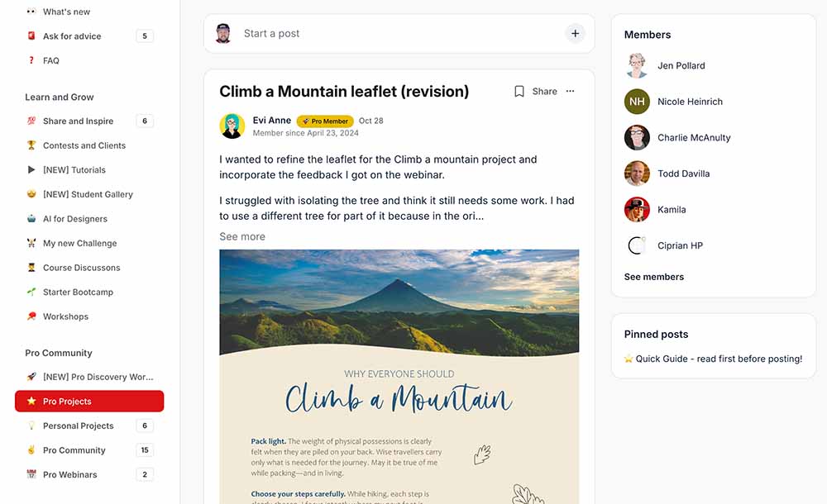
Task: Click Evi Anne's profile avatar
Action: tap(232, 126)
